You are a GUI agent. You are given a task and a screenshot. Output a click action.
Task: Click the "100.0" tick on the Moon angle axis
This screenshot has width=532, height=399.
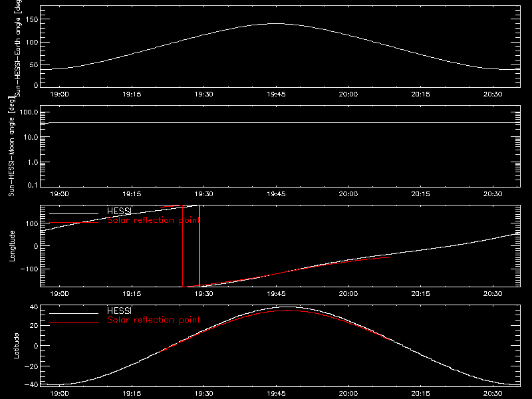[29, 112]
